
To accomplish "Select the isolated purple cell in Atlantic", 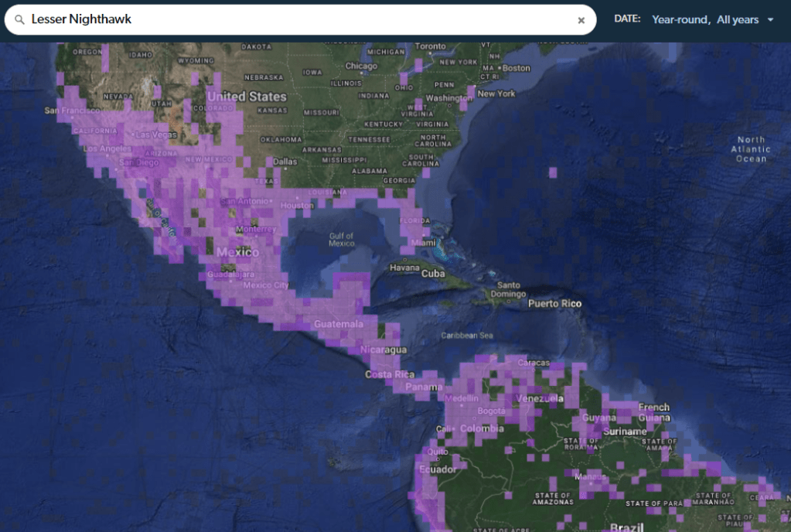I will click(x=553, y=172).
